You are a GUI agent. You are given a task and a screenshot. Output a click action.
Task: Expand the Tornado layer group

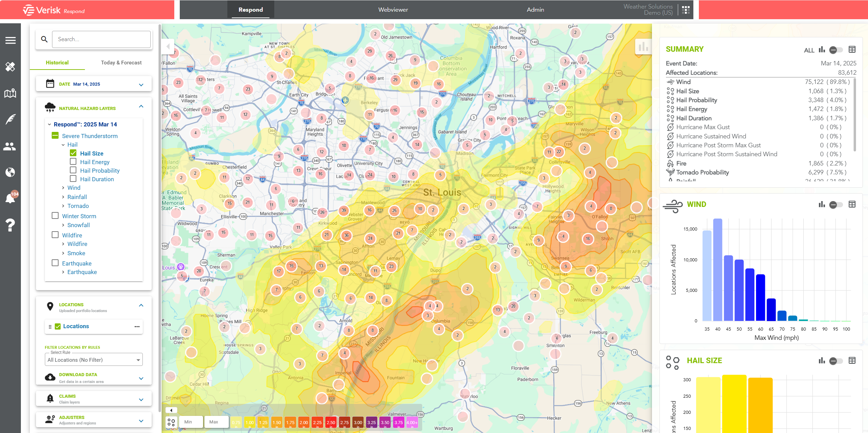coord(63,206)
